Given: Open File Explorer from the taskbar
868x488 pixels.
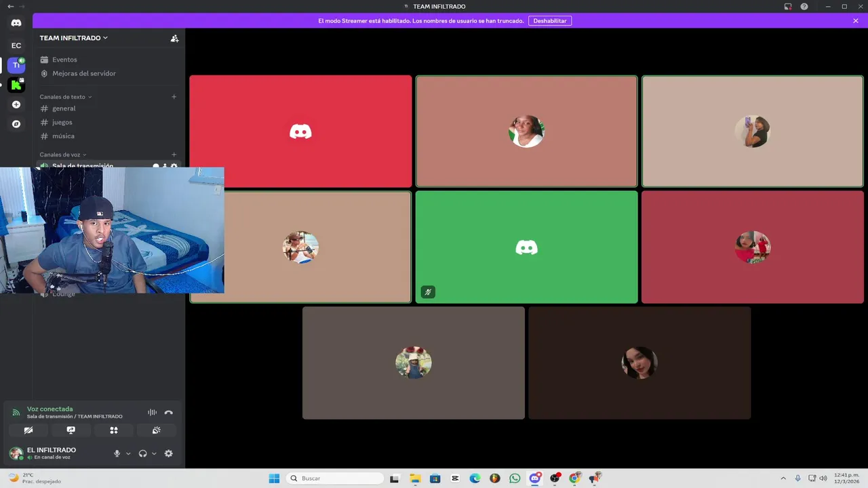Looking at the screenshot, I should point(415,479).
